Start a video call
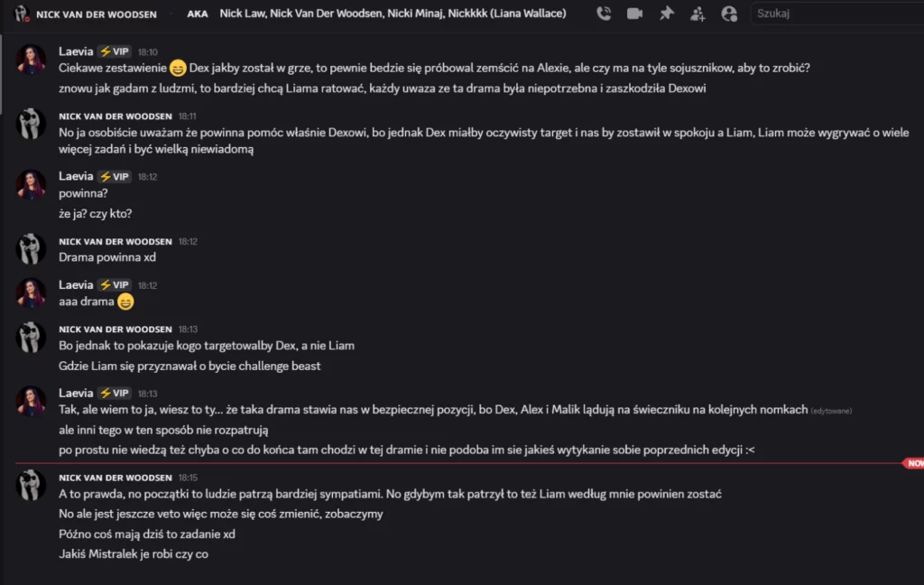The height and width of the screenshot is (585, 924). [x=635, y=14]
